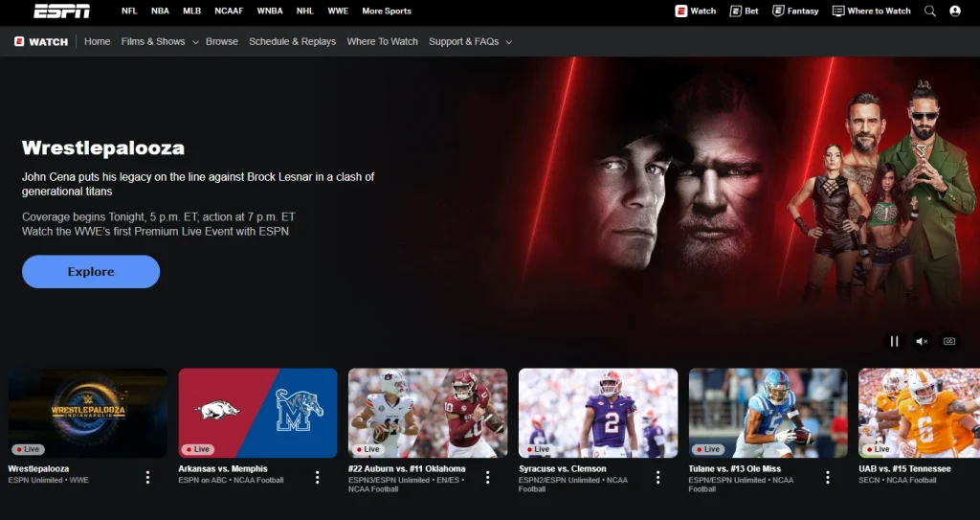Click the ESPN logo

tap(62, 11)
